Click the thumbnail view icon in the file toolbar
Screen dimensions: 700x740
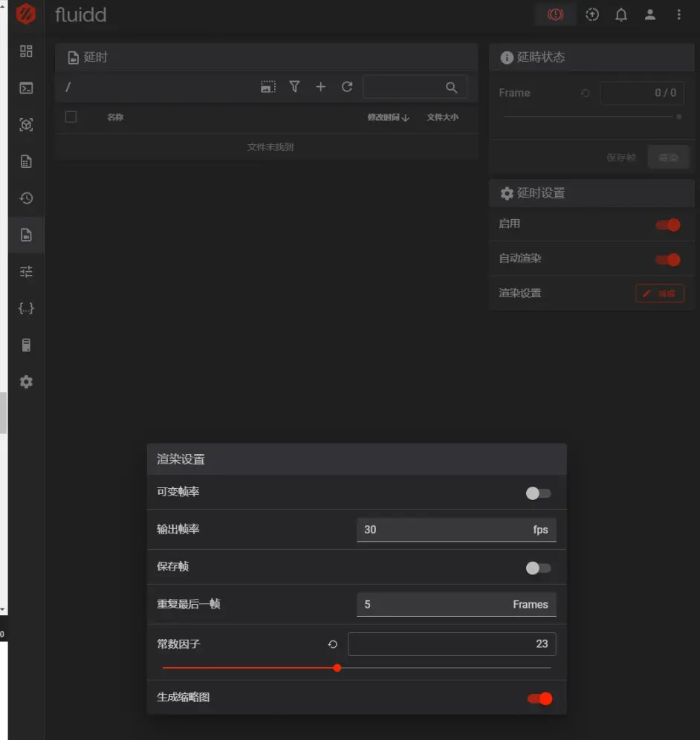tap(268, 87)
